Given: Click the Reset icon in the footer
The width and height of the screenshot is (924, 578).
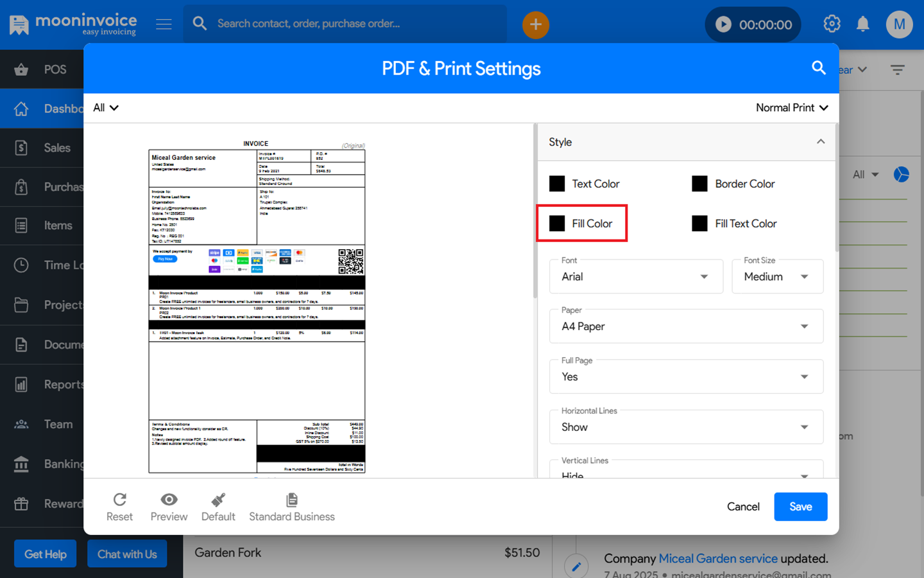Looking at the screenshot, I should (119, 500).
